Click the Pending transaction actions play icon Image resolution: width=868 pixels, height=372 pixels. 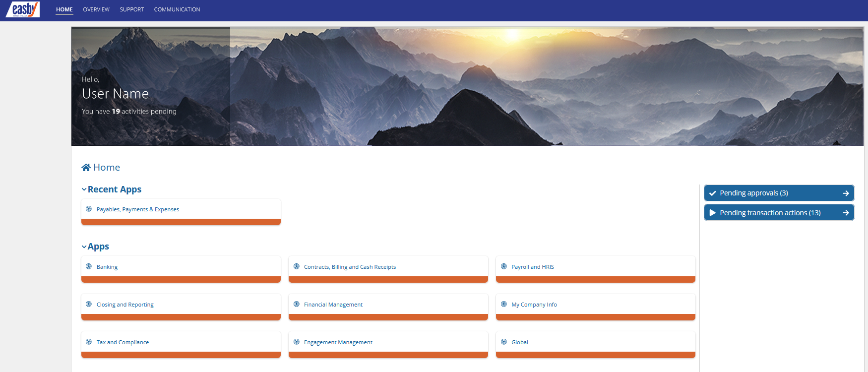(x=713, y=213)
